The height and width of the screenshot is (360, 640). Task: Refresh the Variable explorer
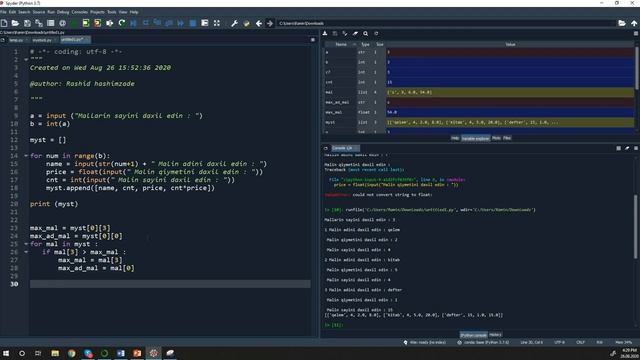pos(376,33)
